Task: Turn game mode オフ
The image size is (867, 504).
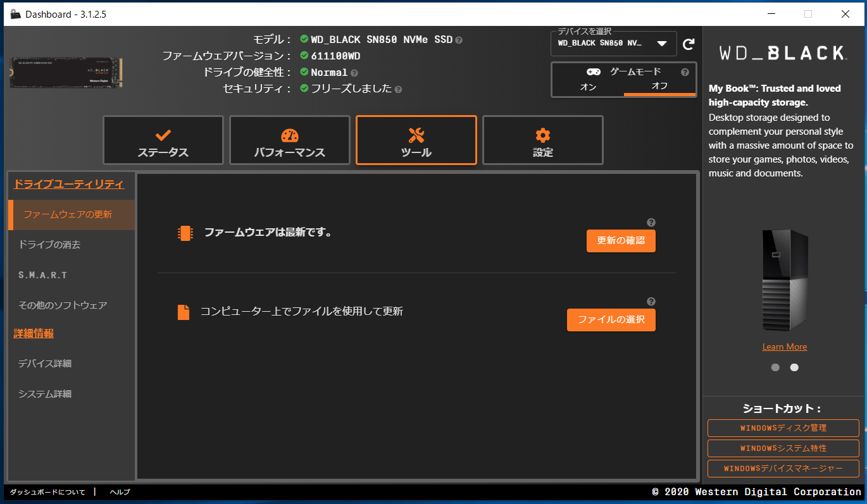Action: click(x=659, y=86)
